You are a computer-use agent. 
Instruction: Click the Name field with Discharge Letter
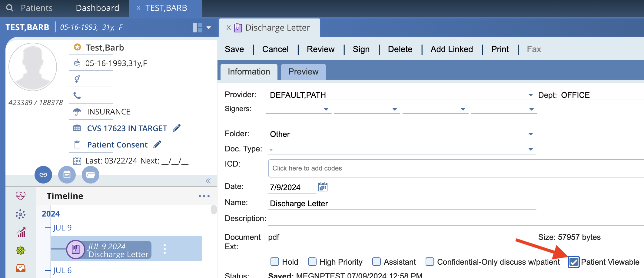(x=402, y=204)
